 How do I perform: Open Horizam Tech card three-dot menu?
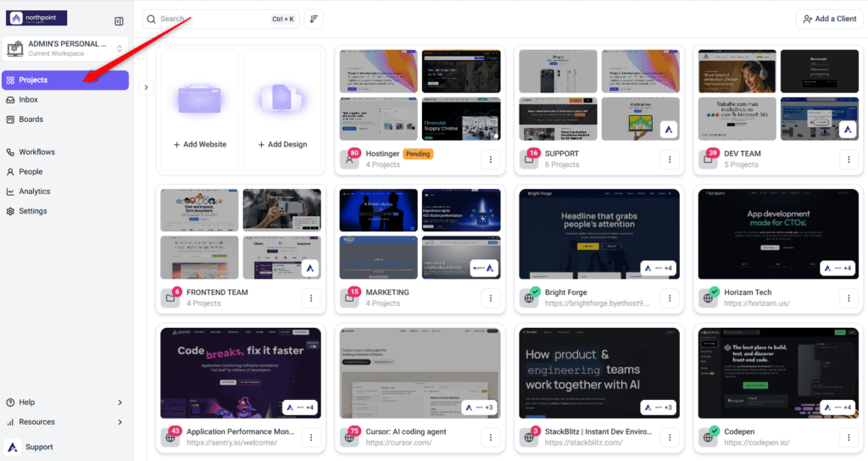[849, 297]
